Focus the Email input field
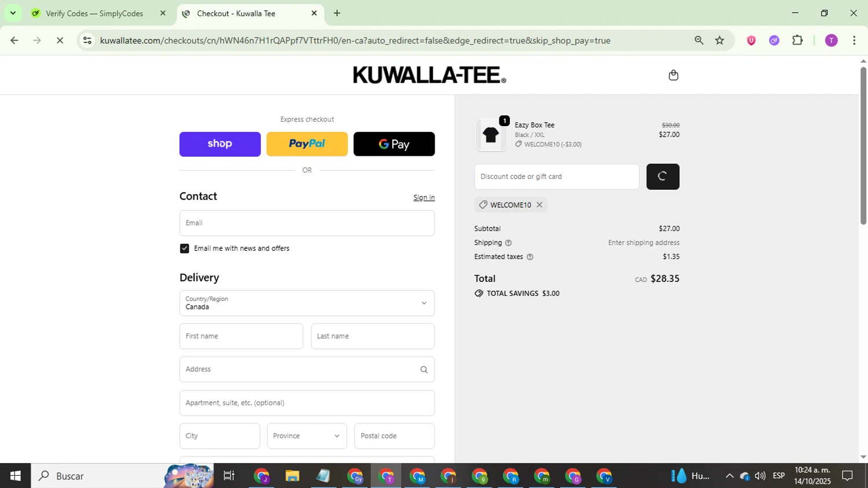This screenshot has height=488, width=868. coord(307,223)
